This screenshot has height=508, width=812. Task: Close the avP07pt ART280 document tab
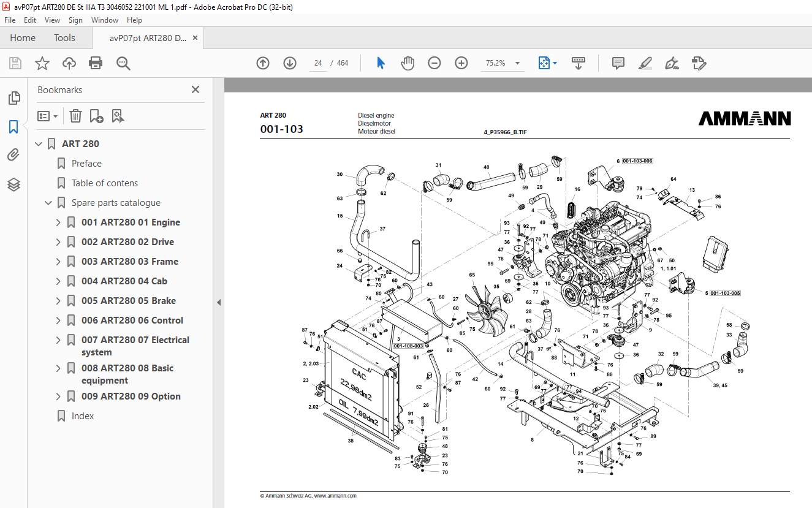click(195, 38)
